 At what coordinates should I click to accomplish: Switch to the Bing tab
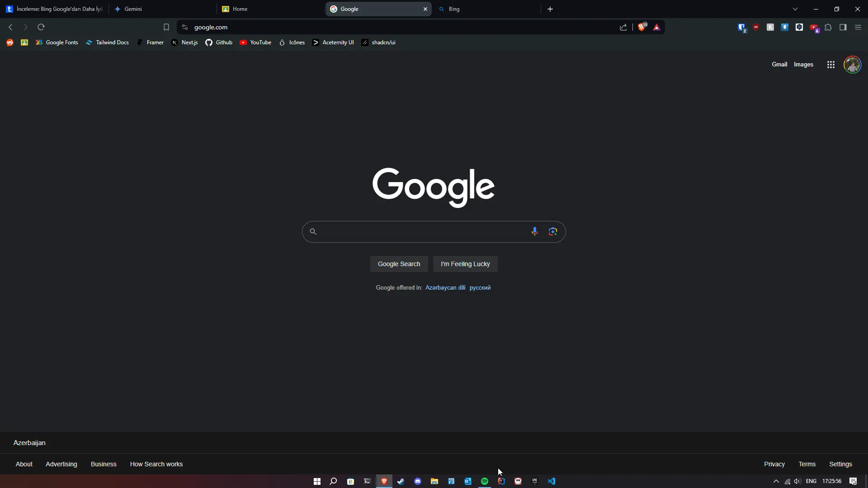pos(486,9)
